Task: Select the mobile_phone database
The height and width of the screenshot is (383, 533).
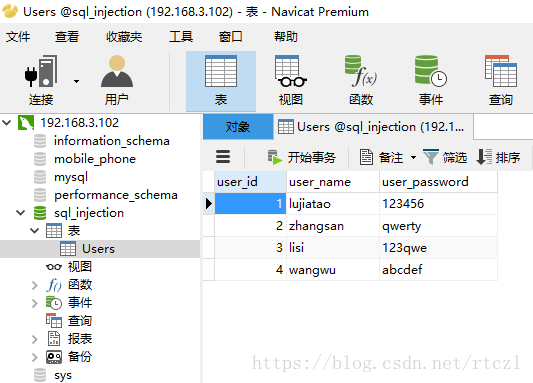Action: [95, 159]
